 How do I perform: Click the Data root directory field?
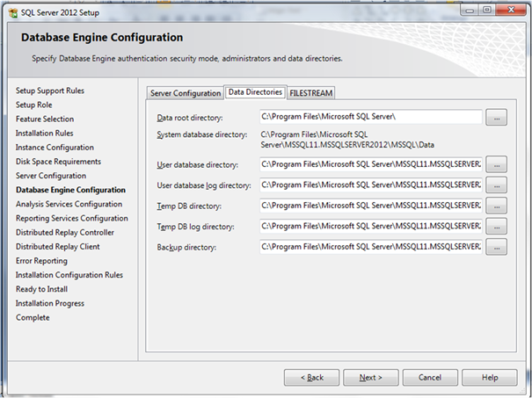coord(371,117)
